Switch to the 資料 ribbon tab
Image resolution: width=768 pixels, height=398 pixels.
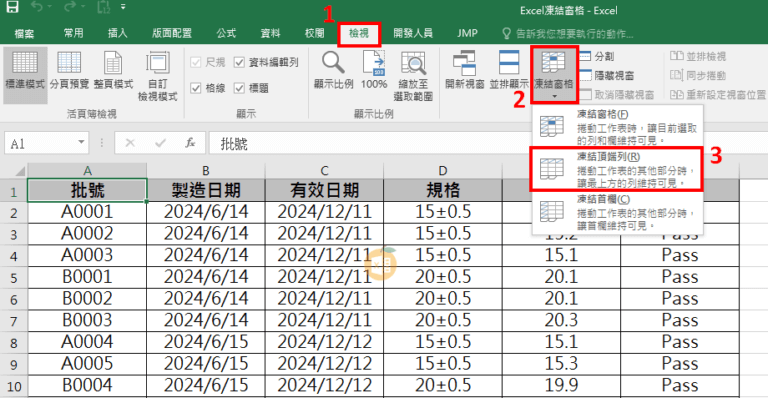pos(270,33)
